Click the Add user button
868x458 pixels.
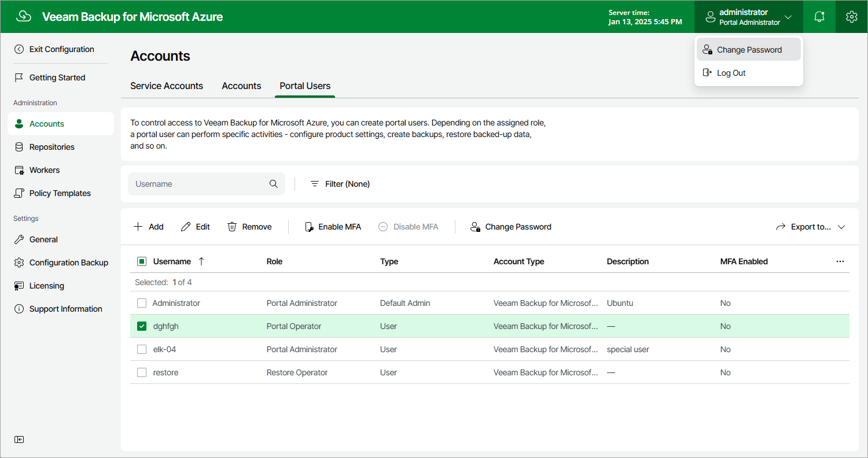coord(149,227)
